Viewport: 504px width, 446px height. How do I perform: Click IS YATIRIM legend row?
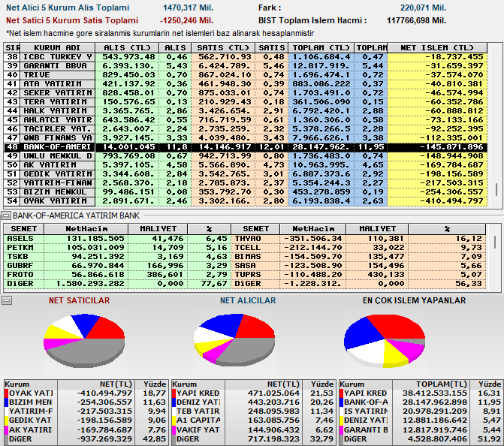tap(421, 411)
